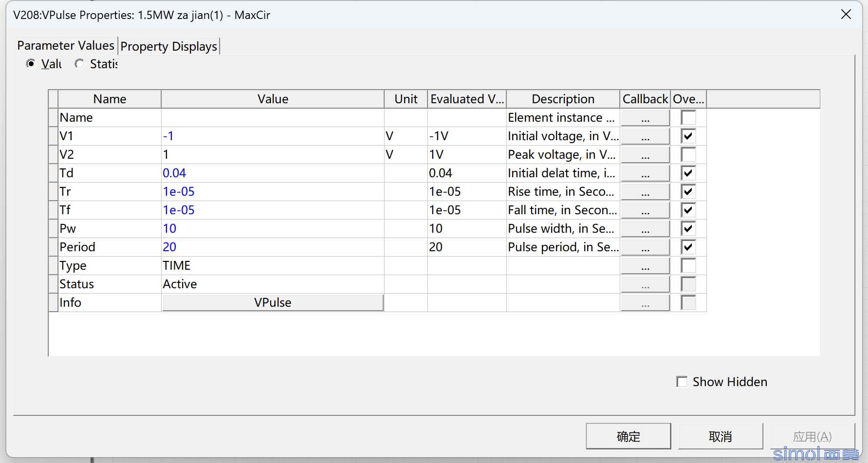Select the Status value Active
Screen dimensions: 868x463
pos(273,284)
